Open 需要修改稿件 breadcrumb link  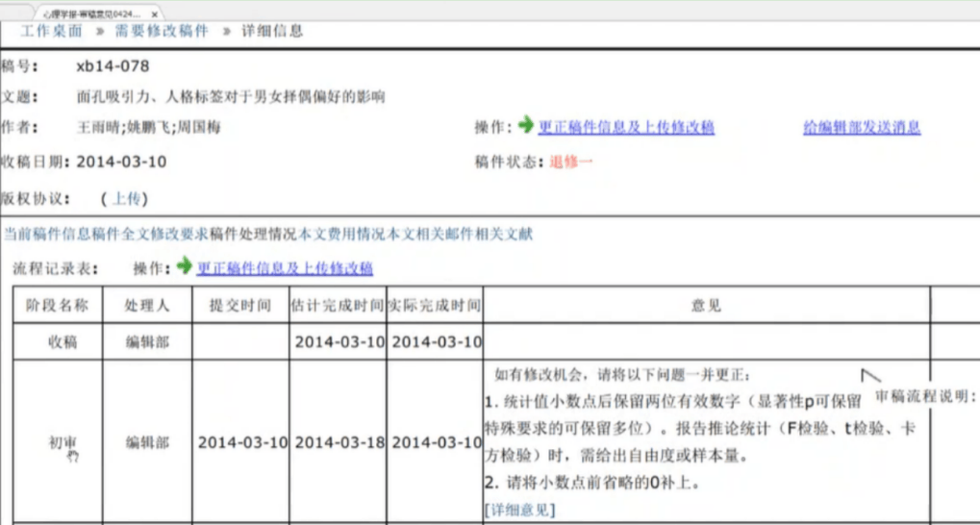[x=161, y=31]
